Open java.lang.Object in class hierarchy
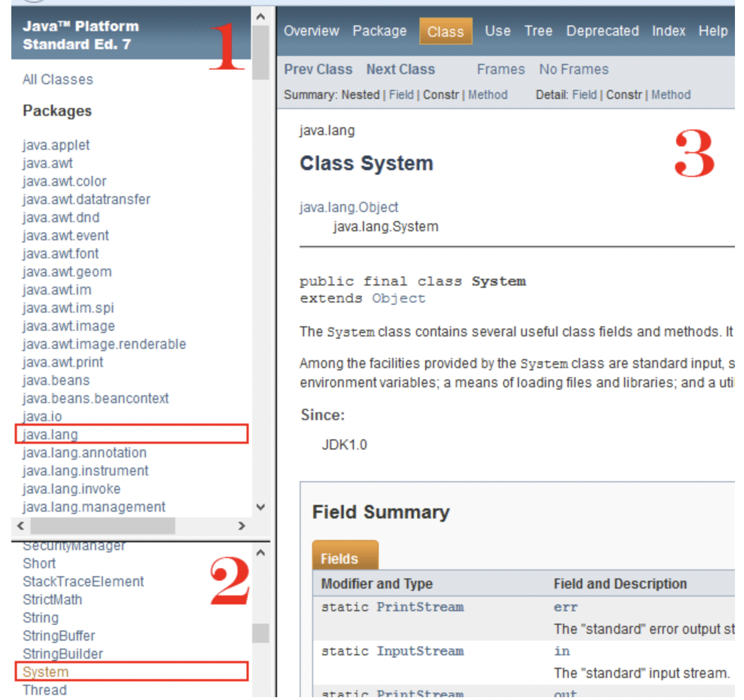 [x=349, y=208]
